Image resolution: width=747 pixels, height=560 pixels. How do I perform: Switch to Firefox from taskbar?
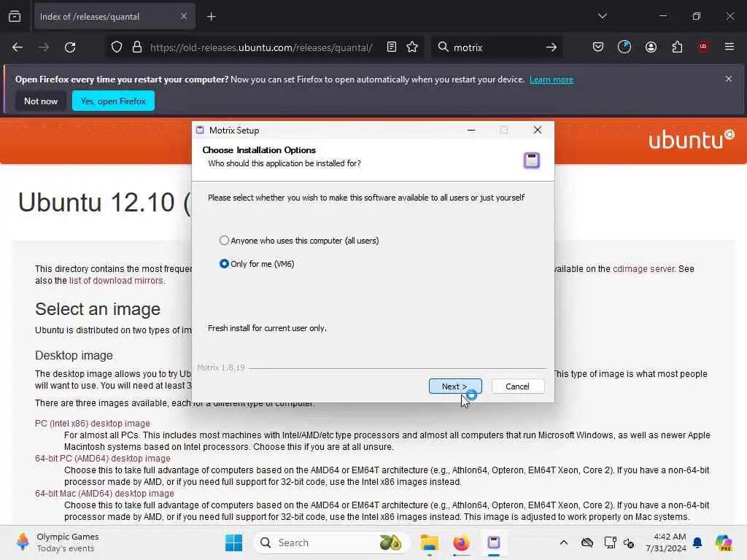pos(461,542)
